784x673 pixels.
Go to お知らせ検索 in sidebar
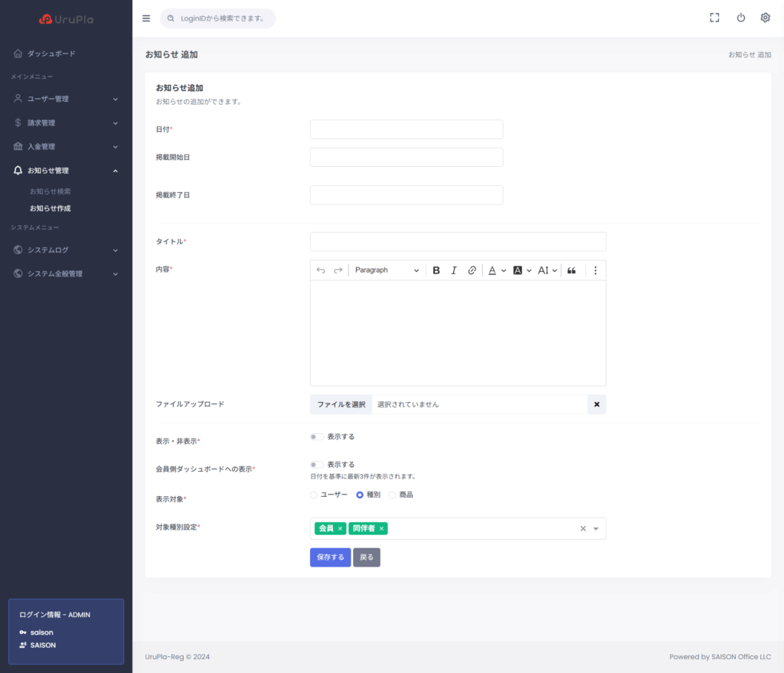(x=50, y=191)
